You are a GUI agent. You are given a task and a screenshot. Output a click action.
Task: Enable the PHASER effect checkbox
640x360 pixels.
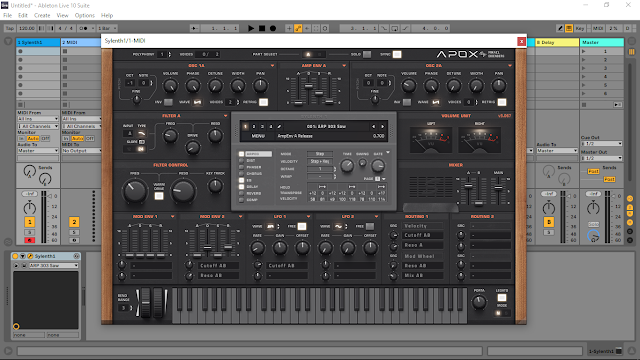pyautogui.click(x=241, y=167)
